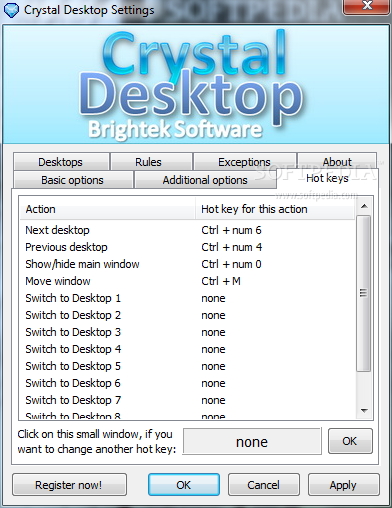The image size is (392, 508).
Task: Click the Register now! button
Action: tap(69, 485)
